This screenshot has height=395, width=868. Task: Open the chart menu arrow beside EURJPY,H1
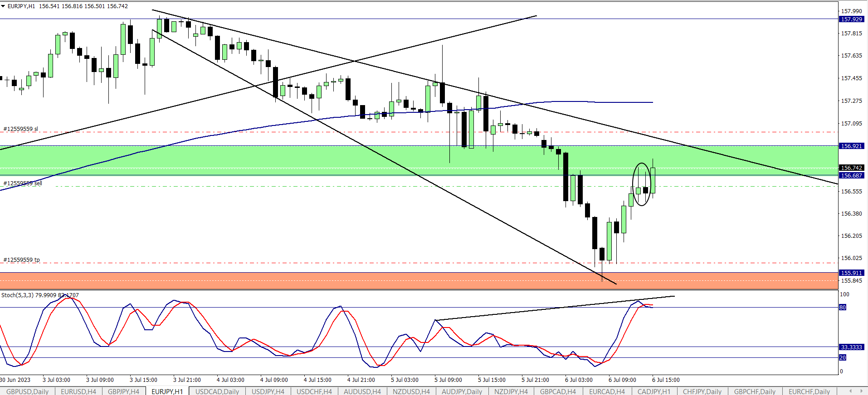pyautogui.click(x=3, y=6)
